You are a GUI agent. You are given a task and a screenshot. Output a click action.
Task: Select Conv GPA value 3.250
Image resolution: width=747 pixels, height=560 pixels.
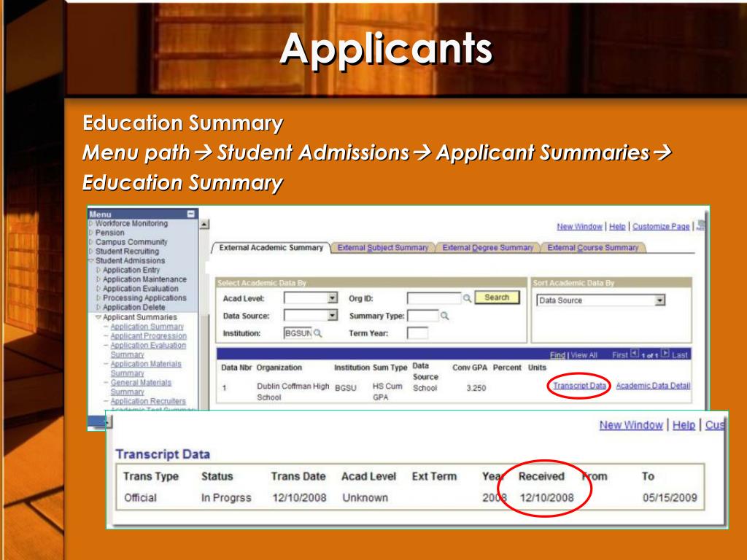(x=476, y=388)
